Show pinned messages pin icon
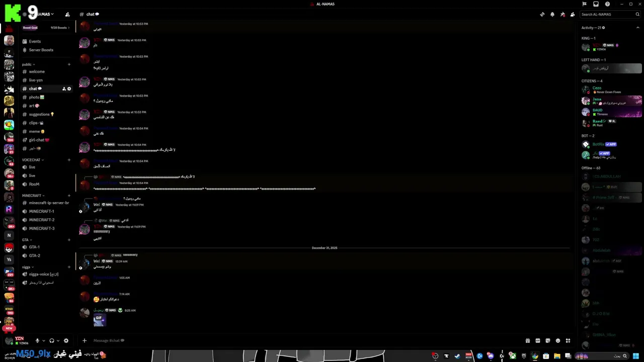Viewport: 644px width, 362px height. pyautogui.click(x=562, y=14)
